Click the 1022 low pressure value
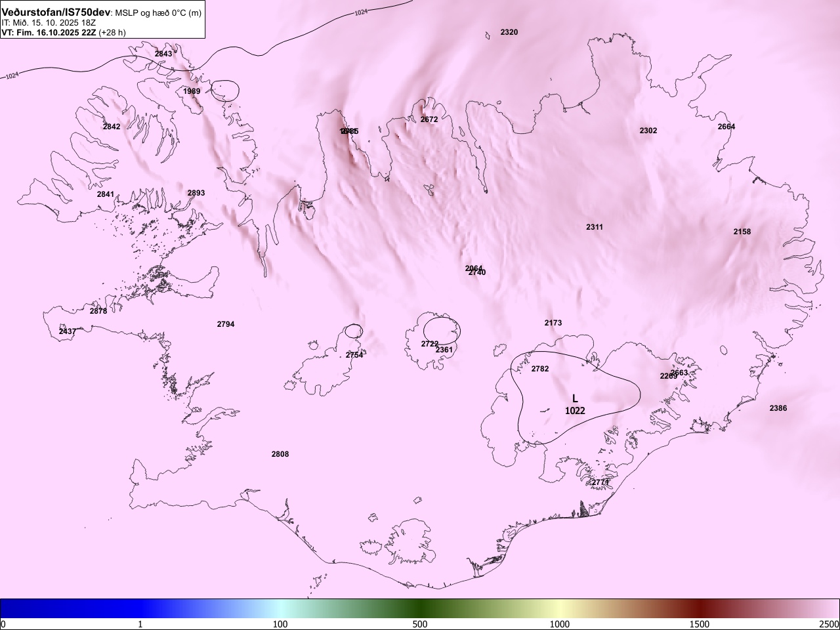The width and height of the screenshot is (840, 630). click(x=575, y=411)
